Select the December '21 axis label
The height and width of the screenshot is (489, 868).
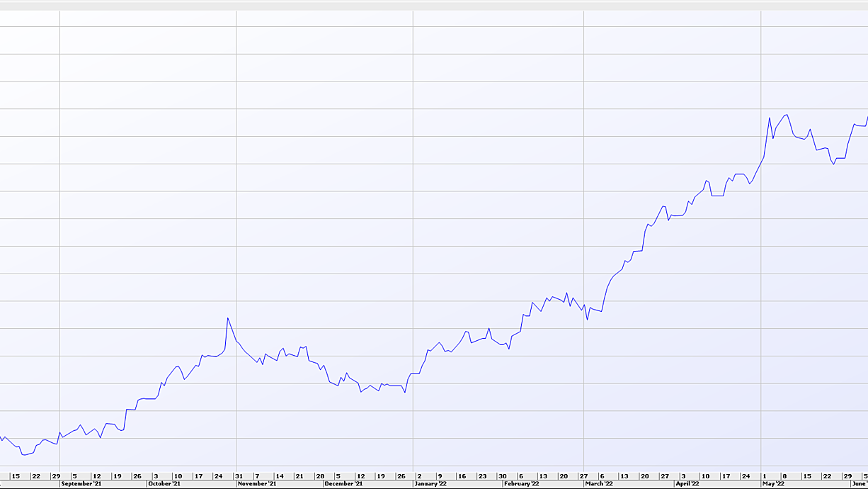click(x=343, y=484)
